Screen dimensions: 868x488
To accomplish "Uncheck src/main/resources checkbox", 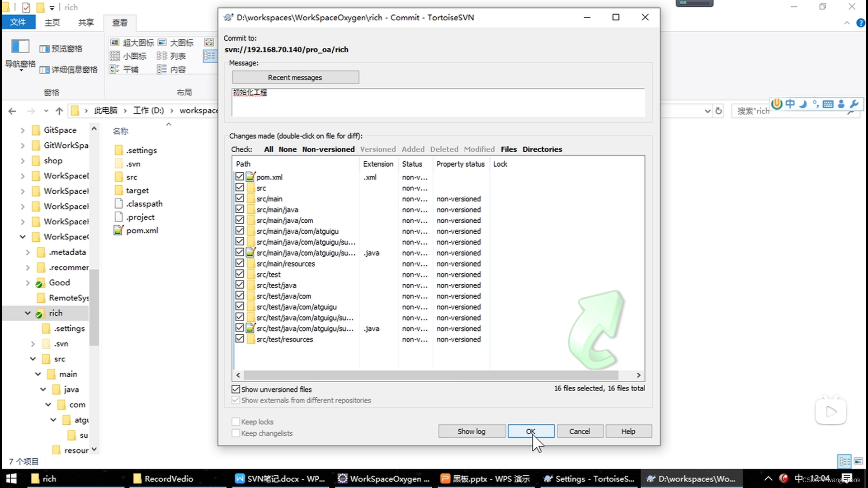I will point(240,263).
